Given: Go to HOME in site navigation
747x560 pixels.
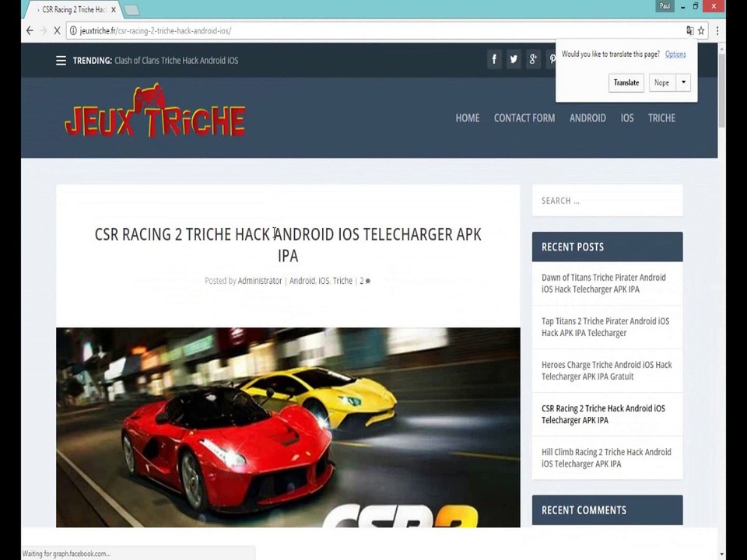Looking at the screenshot, I should (468, 117).
